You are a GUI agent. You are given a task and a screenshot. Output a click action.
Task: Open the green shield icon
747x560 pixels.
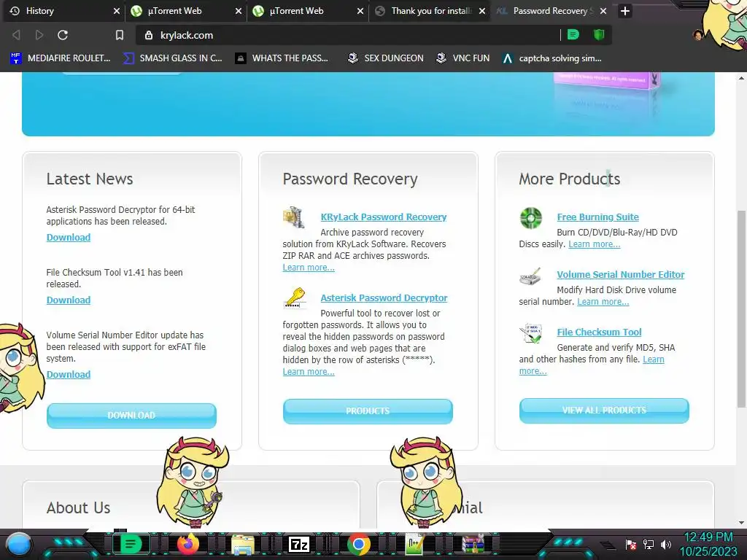(599, 34)
